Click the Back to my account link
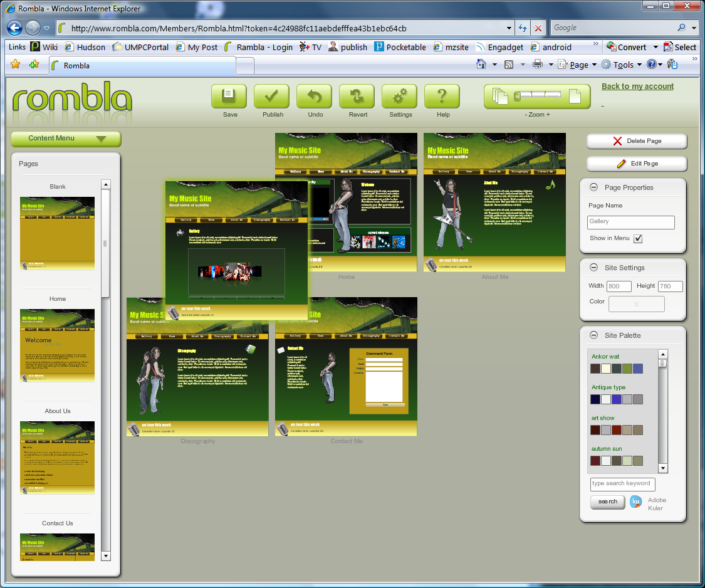Screen dimensions: 705x588 [637, 86]
